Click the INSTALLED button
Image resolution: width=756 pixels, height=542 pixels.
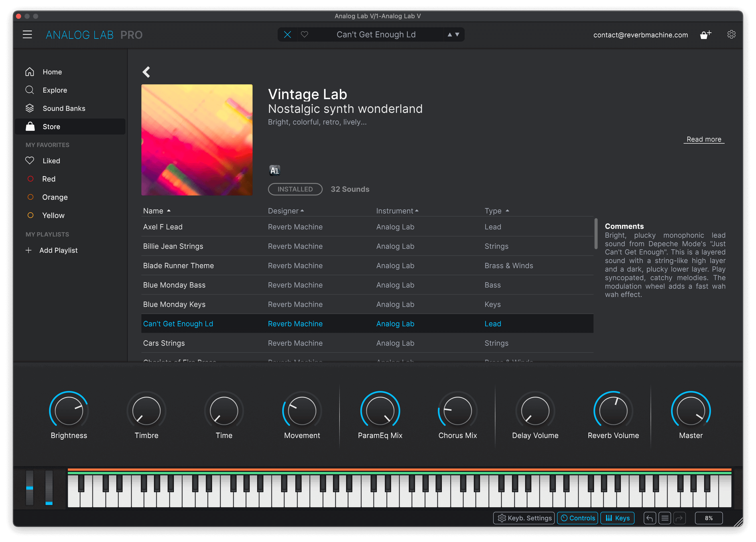click(295, 189)
